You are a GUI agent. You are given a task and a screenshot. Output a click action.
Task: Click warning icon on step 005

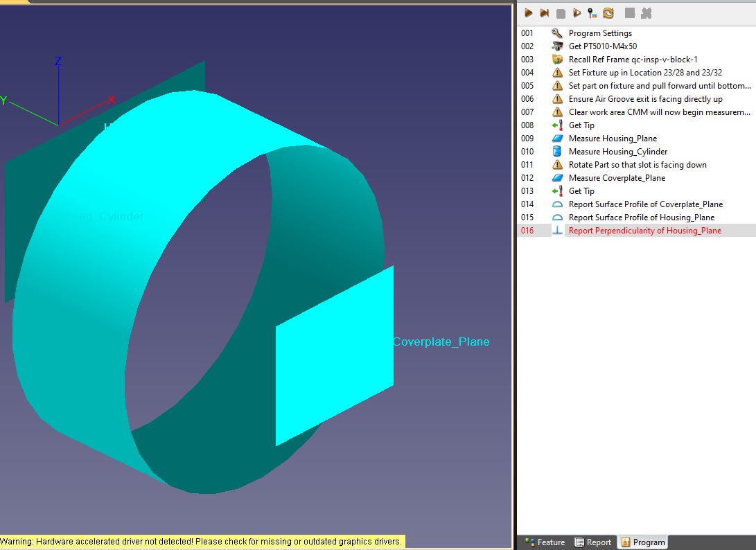[557, 86]
